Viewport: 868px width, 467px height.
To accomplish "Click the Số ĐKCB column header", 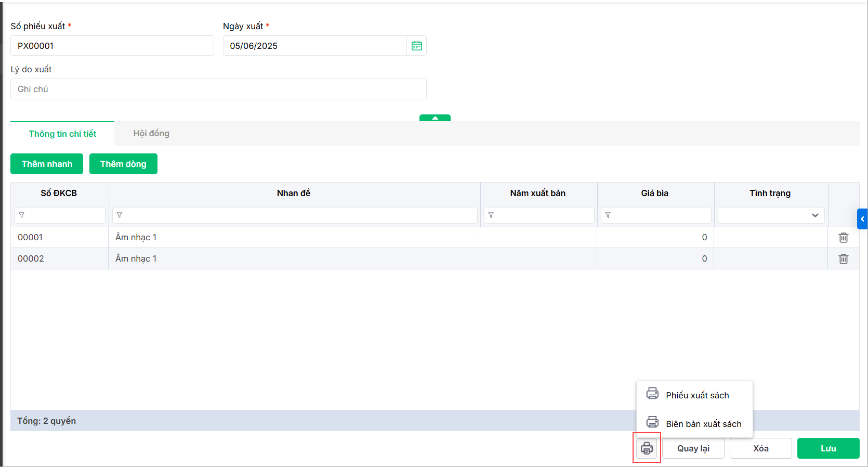I will (59, 193).
